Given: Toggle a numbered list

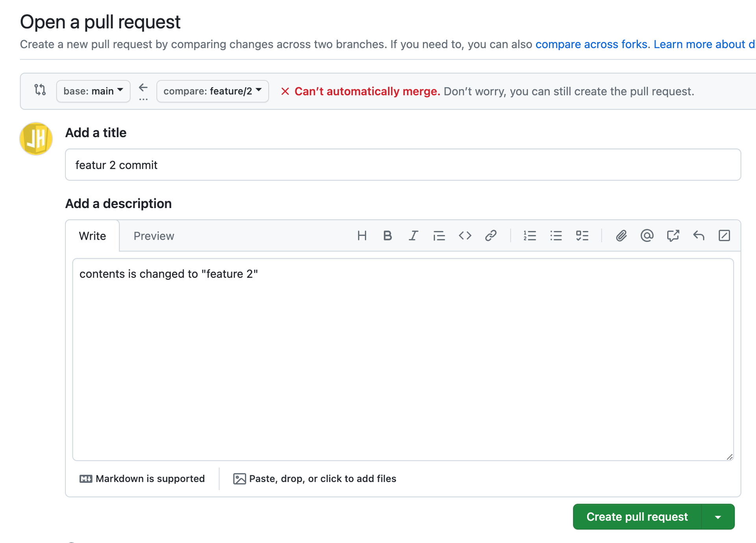Looking at the screenshot, I should pos(530,236).
